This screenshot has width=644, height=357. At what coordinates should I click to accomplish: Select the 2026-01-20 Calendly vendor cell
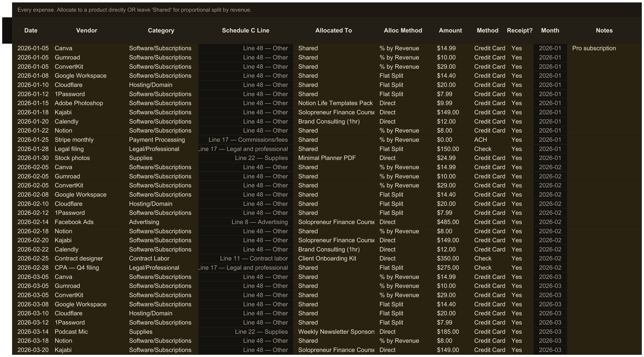point(87,122)
